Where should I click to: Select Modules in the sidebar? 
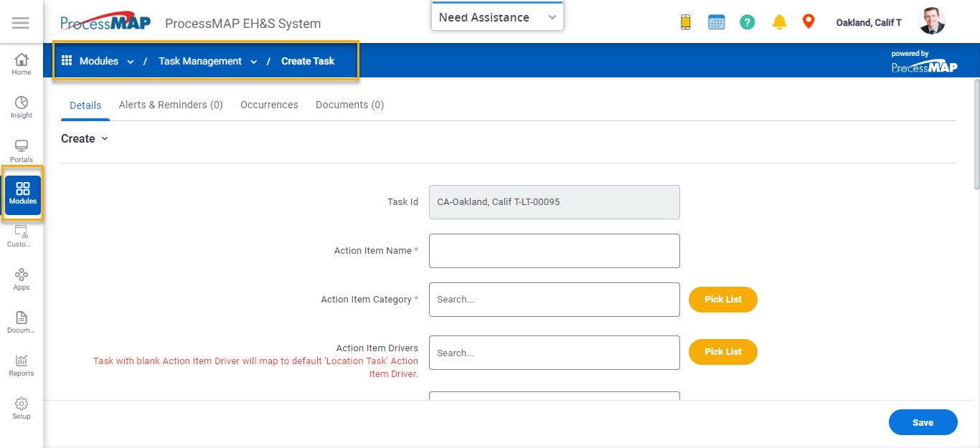point(23,194)
